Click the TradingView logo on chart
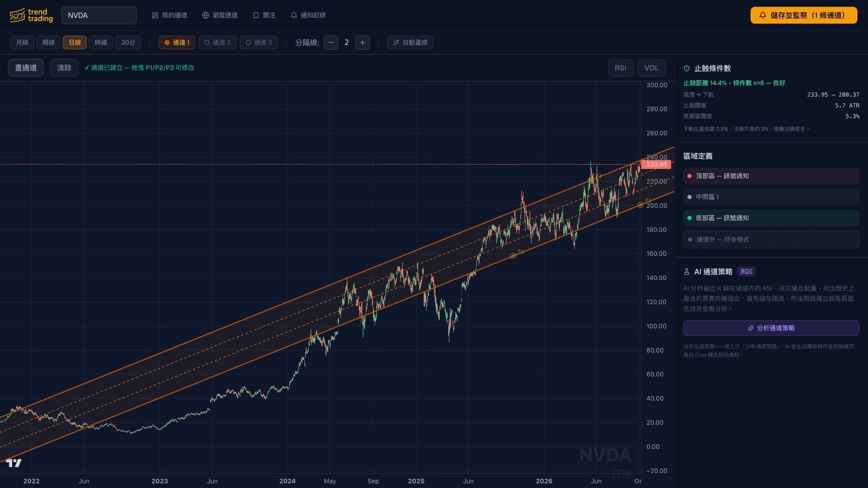 tap(14, 463)
